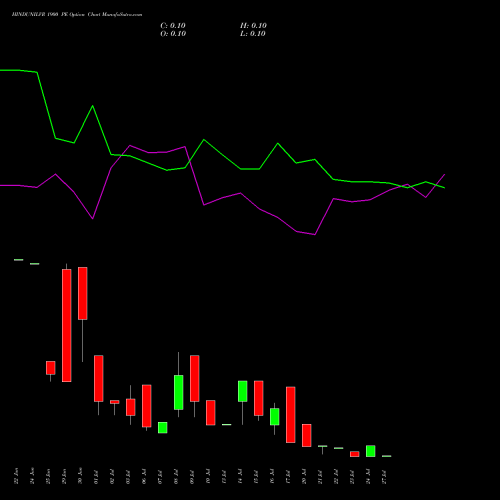The width and height of the screenshot is (500, 500).
Task: Select the red candle for 01 Jul
Action: point(99,378)
